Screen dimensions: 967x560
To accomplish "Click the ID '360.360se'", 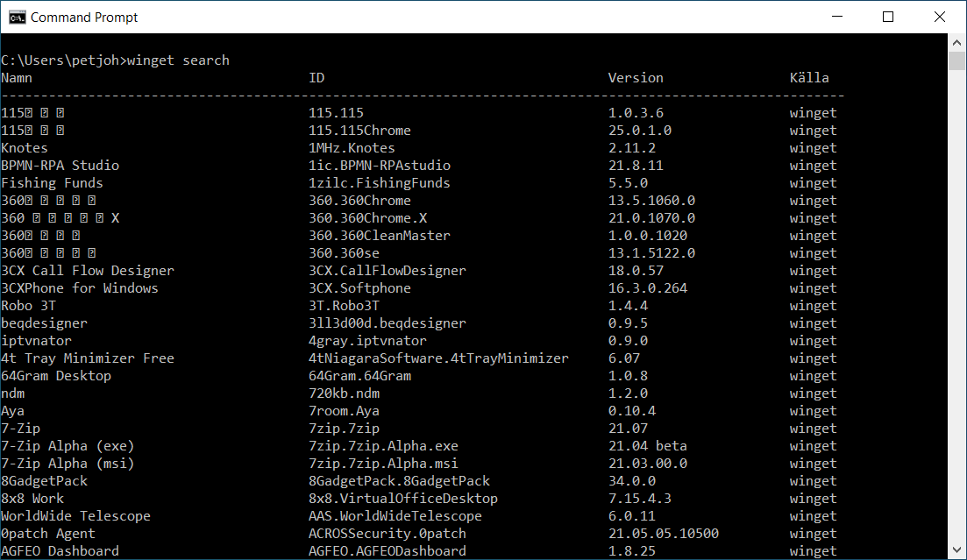I will (x=345, y=253).
